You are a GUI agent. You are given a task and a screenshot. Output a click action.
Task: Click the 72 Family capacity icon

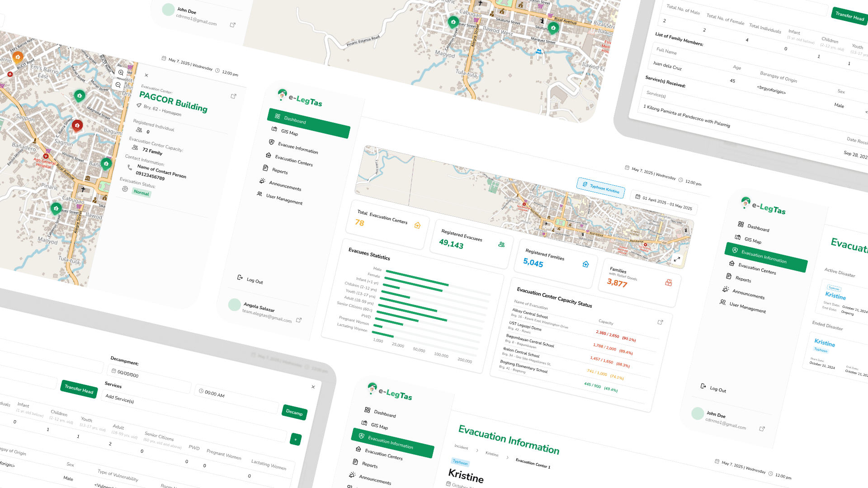click(x=135, y=147)
